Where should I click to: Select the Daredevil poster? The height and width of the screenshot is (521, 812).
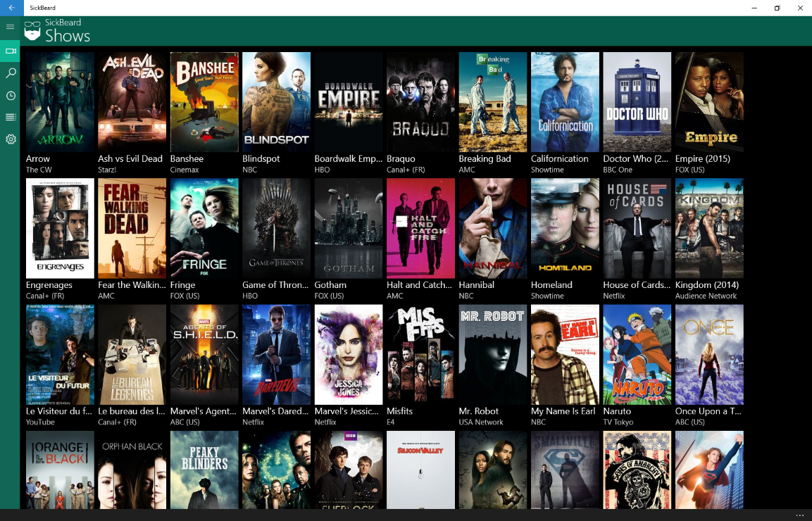(x=277, y=355)
